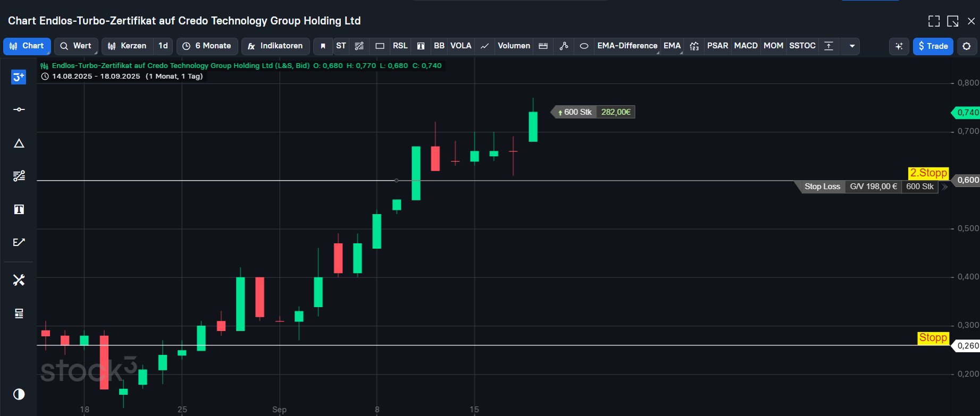This screenshot has height=416, width=980.
Task: Open the Indikatoren menu
Action: pyautogui.click(x=275, y=46)
